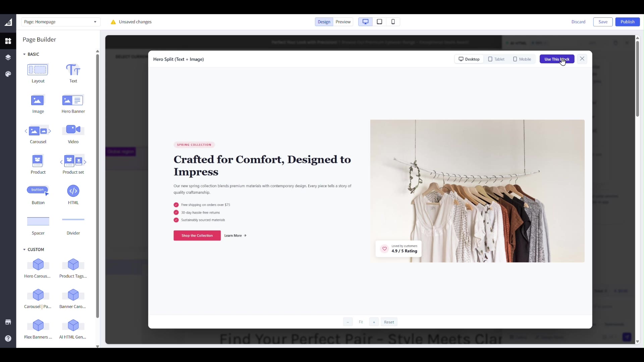Select Tablet tab in block preview dialog
This screenshot has width=644, height=362.
click(496, 59)
